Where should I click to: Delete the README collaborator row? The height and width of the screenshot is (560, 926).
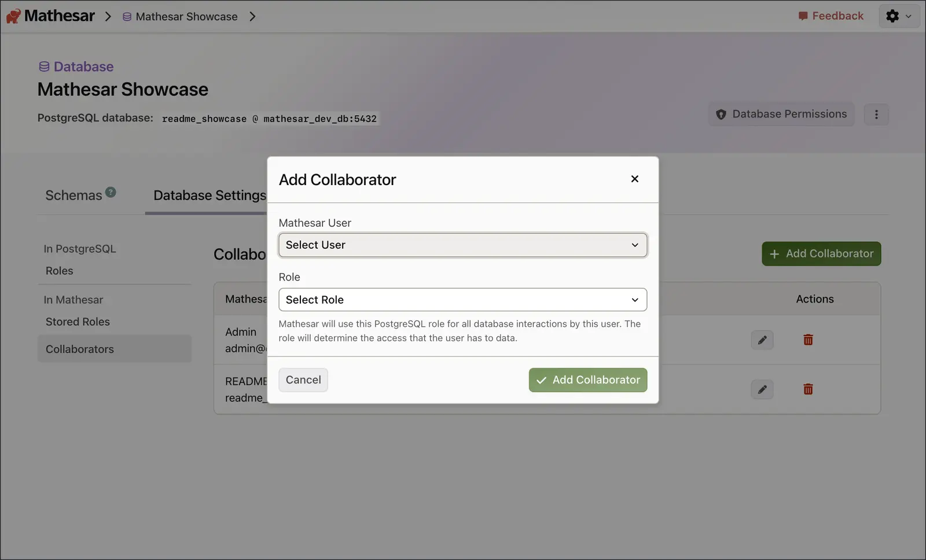[x=809, y=389]
